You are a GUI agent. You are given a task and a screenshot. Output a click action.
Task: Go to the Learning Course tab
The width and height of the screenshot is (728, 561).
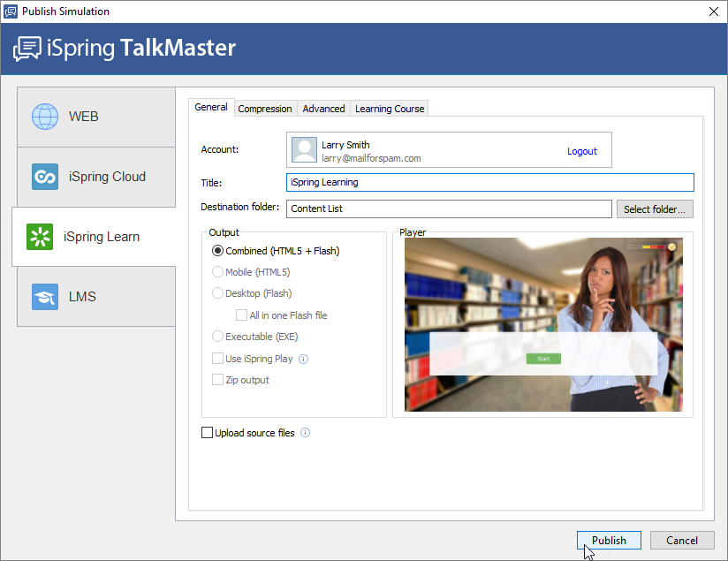click(x=390, y=109)
